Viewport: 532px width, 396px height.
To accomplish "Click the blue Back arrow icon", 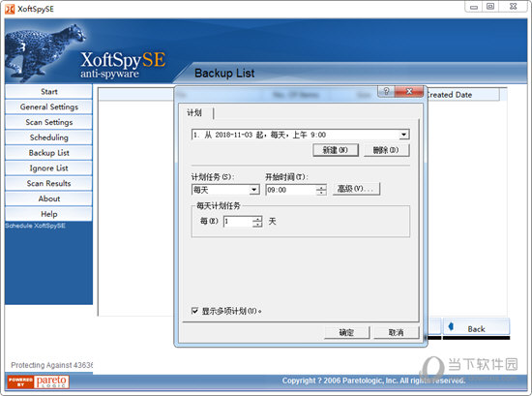I will tap(451, 326).
